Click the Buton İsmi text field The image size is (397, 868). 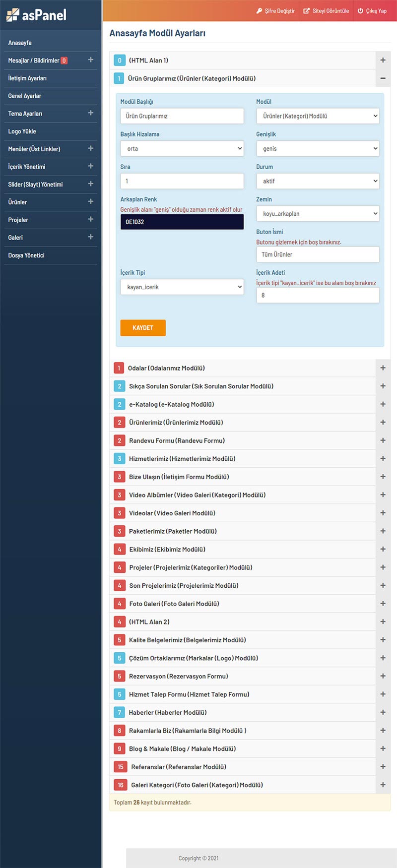(318, 254)
